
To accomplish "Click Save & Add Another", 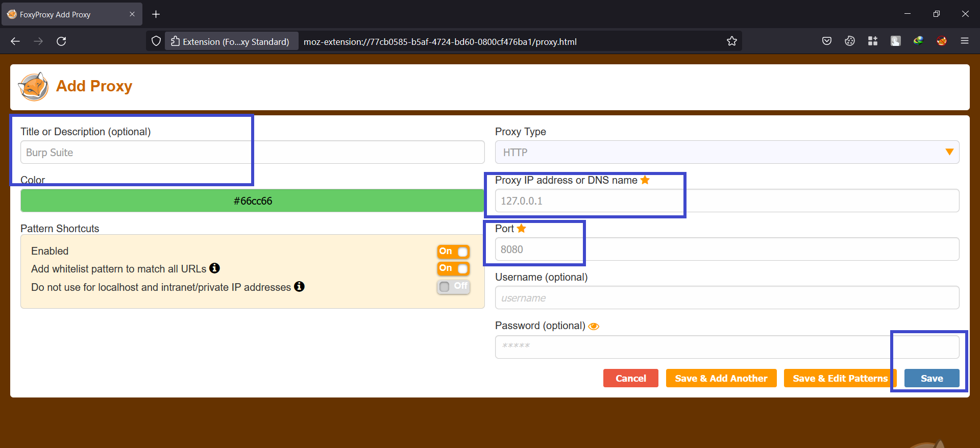I will click(721, 378).
